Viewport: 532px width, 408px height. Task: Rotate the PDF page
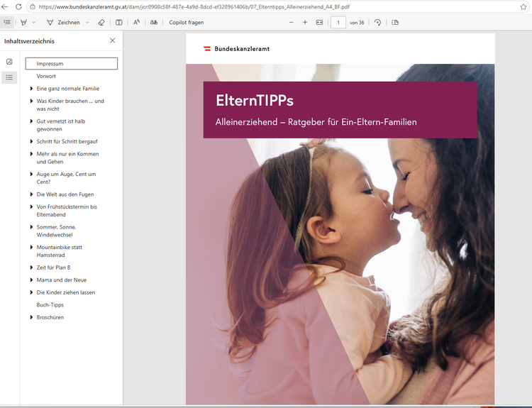[377, 23]
